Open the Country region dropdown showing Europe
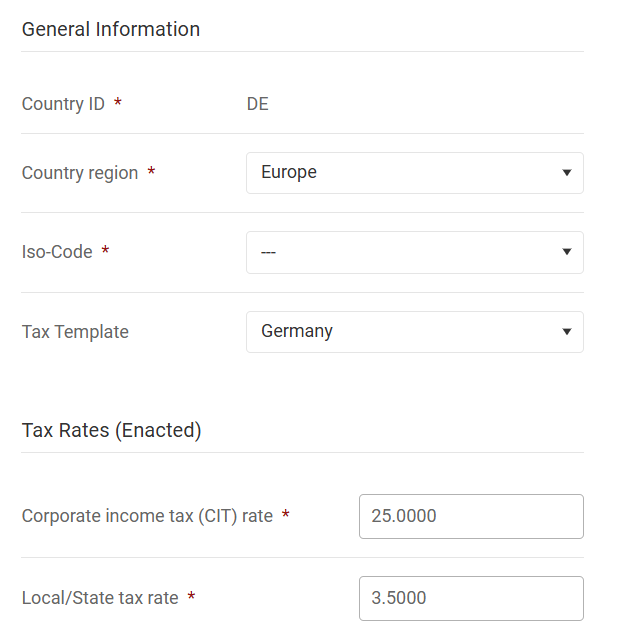 coord(415,173)
